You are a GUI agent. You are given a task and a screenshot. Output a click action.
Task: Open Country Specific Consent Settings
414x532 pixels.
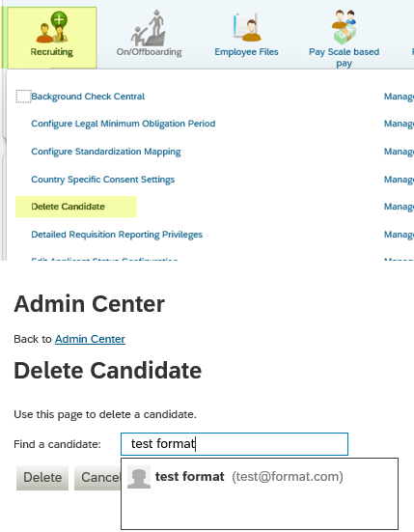(x=102, y=180)
